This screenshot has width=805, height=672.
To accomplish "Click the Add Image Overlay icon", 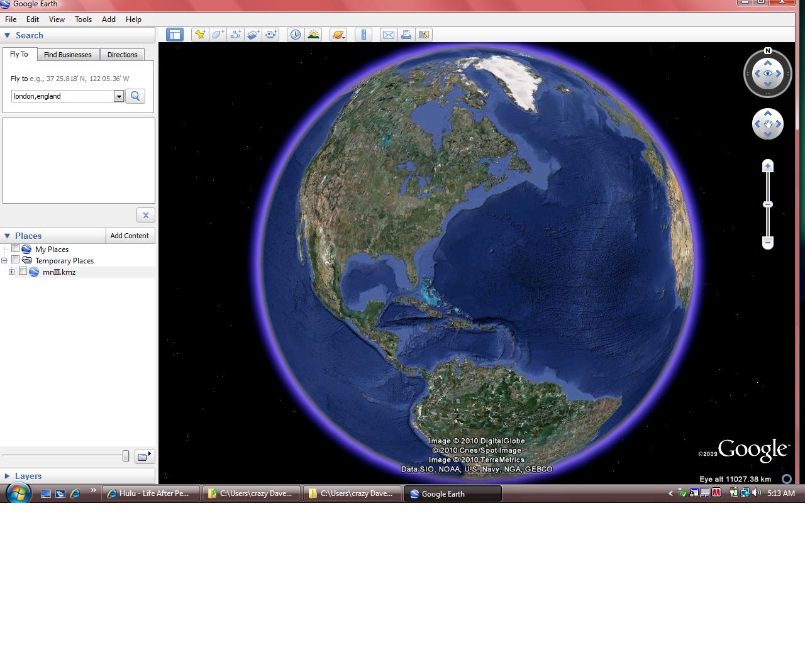I will click(x=253, y=35).
